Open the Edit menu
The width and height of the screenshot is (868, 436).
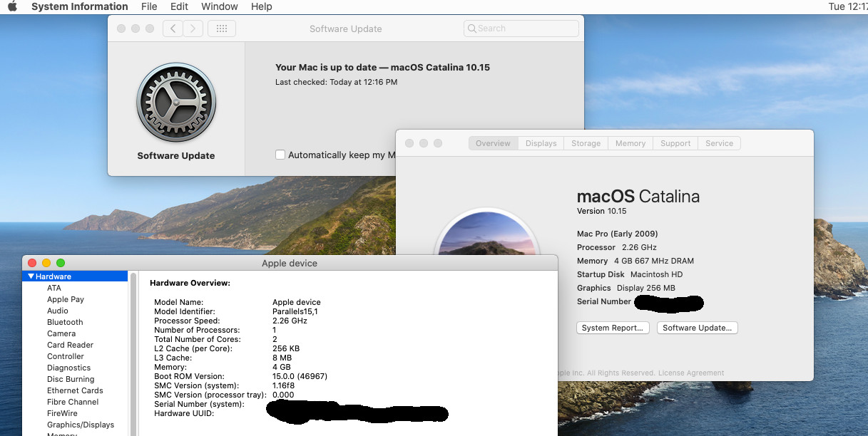coord(179,6)
